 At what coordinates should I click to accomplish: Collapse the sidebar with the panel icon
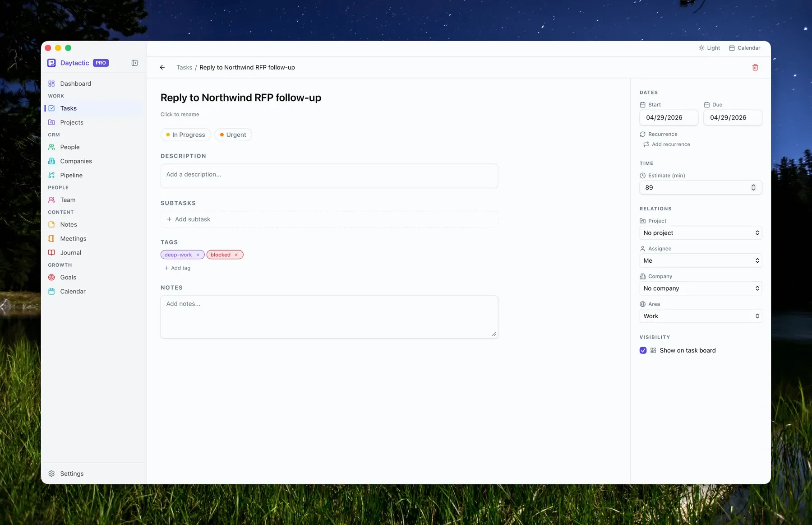(x=134, y=63)
